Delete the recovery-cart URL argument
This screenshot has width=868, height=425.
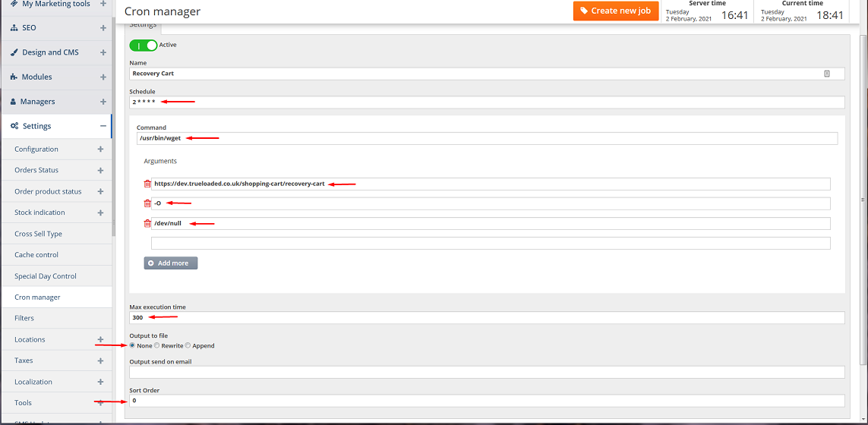pyautogui.click(x=147, y=184)
